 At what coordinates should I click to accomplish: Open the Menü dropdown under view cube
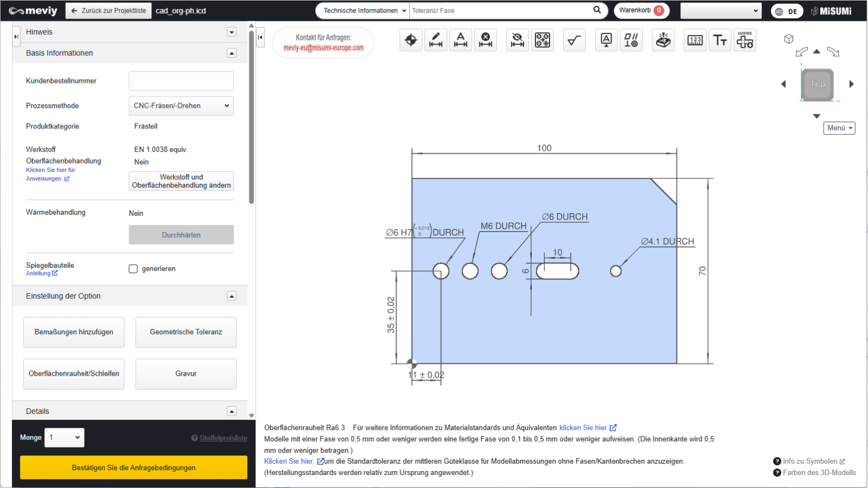point(839,128)
